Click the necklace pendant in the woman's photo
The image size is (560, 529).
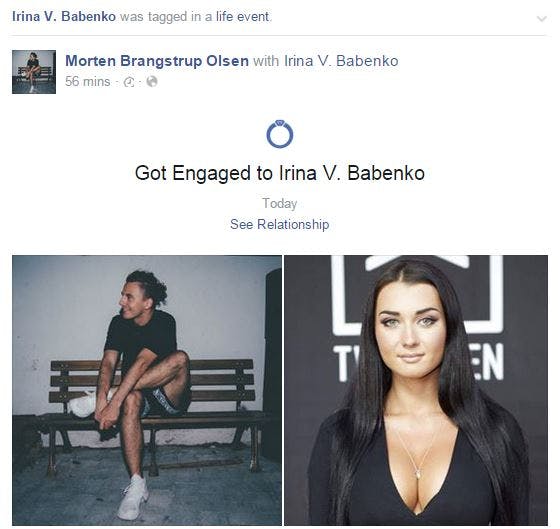coord(418,474)
